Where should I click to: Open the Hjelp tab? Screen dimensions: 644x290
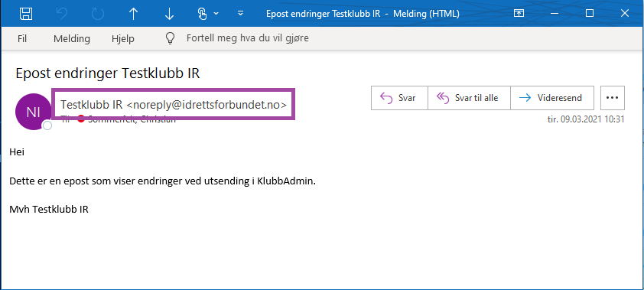pos(123,38)
